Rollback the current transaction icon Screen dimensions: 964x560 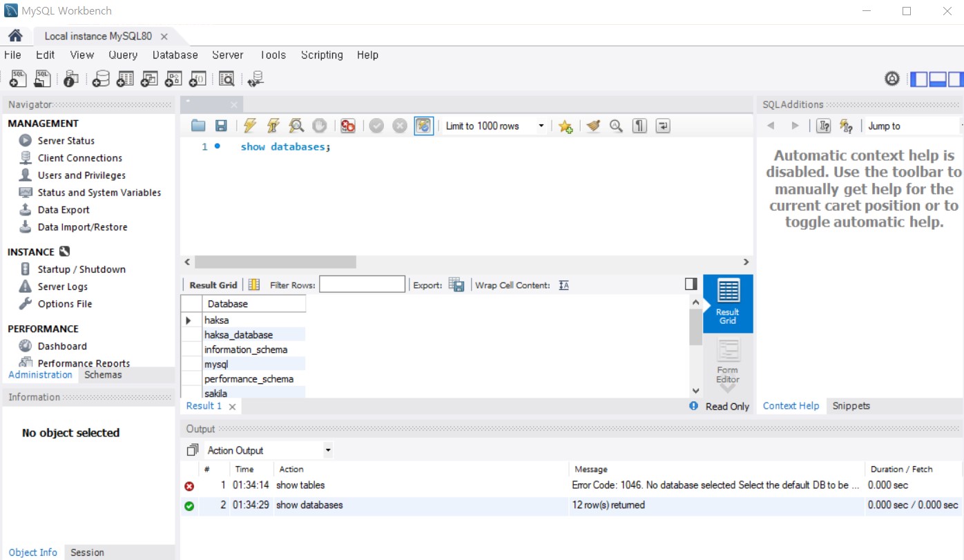400,126
